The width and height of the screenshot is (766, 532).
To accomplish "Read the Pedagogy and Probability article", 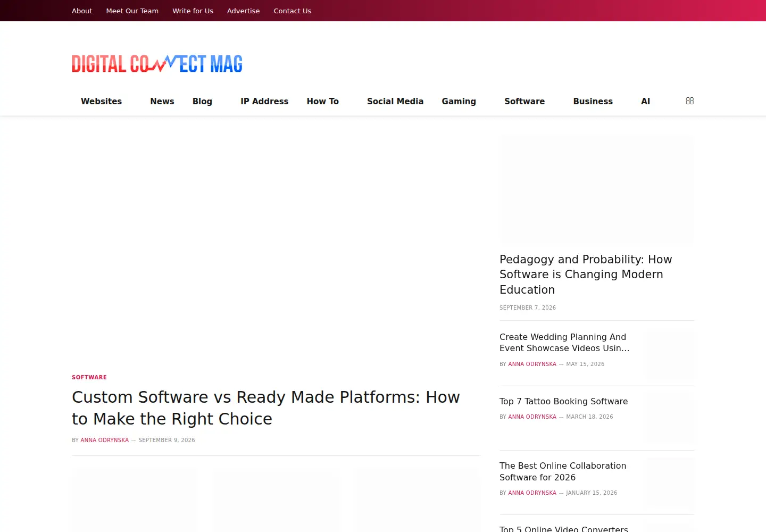I will pos(586,275).
